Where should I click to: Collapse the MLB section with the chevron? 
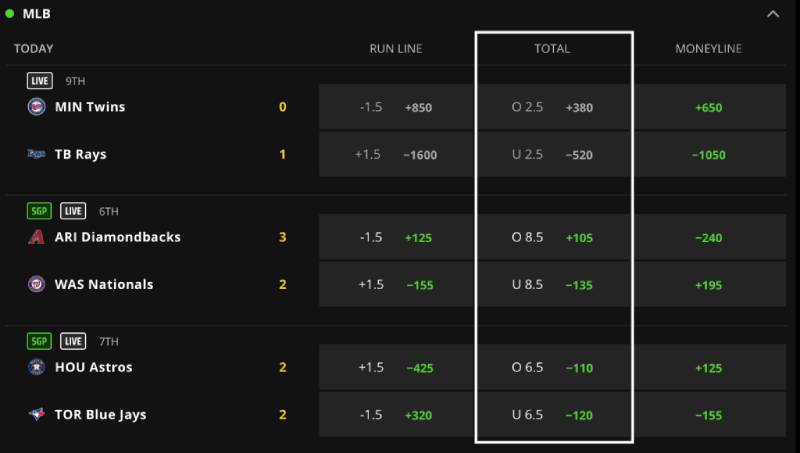point(773,14)
